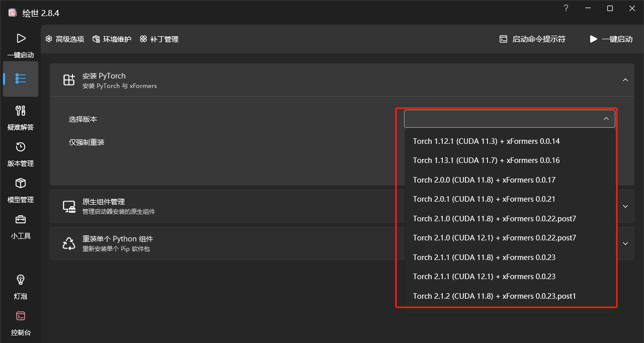Click the 一键启动 play icon in sidebar

pos(21,38)
